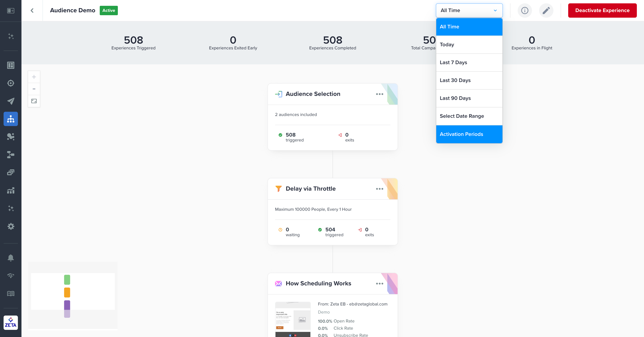Select Activation Periods option
The width and height of the screenshot is (644, 337).
point(469,134)
